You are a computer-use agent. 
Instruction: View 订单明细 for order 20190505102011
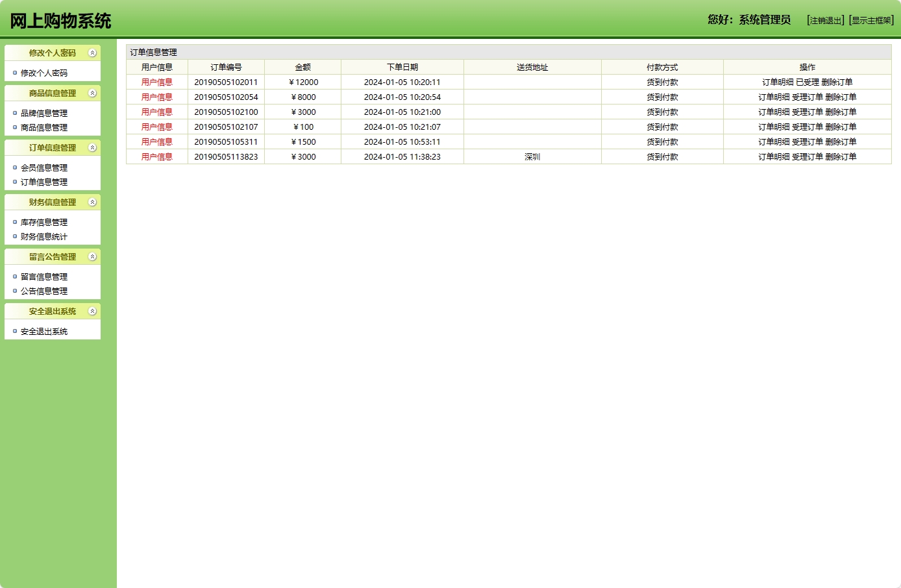pyautogui.click(x=778, y=82)
